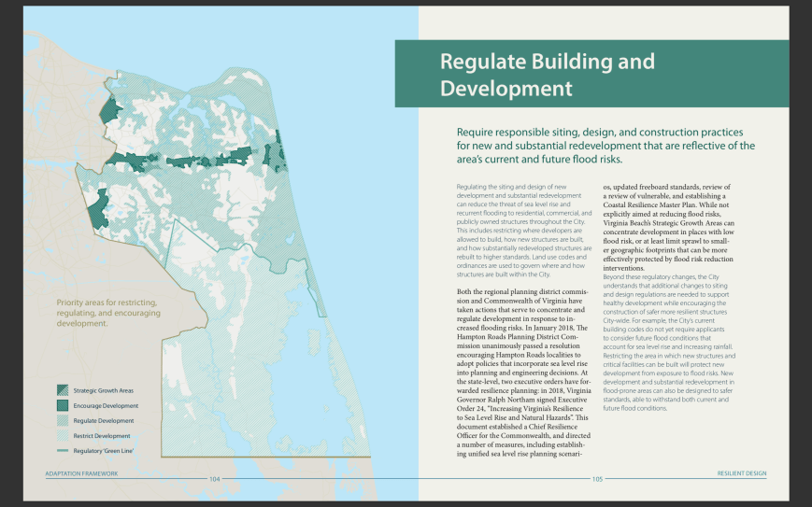The image size is (812, 507).
Task: Click page number 104 in the footer
Action: click(214, 478)
